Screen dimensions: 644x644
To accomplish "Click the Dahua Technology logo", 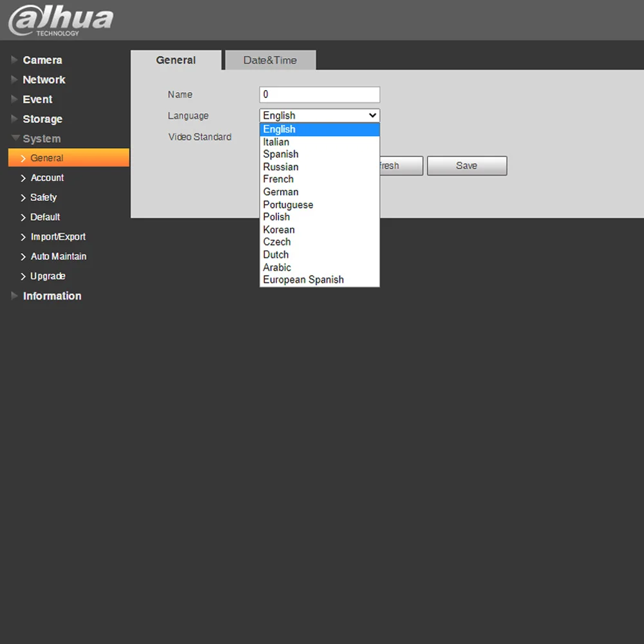I will (61, 21).
